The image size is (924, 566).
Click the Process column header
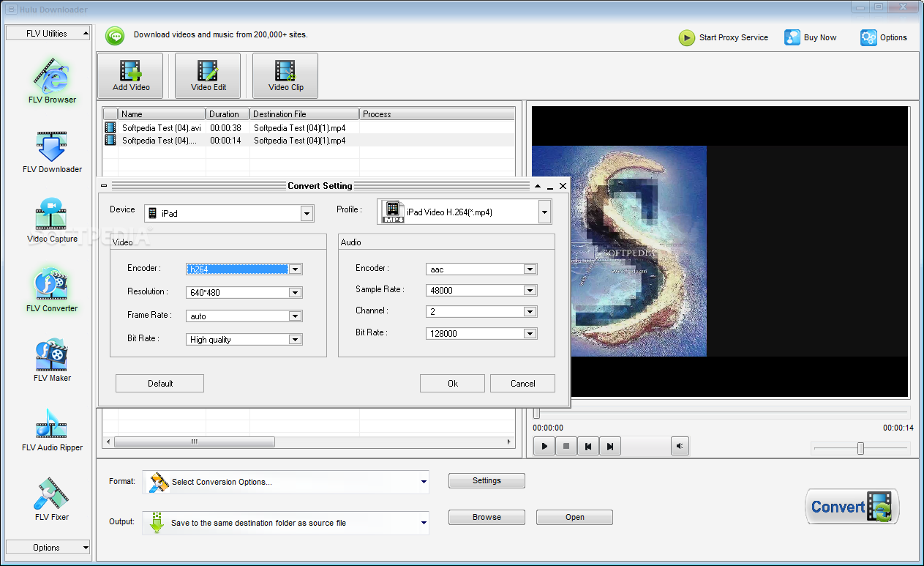[437, 114]
